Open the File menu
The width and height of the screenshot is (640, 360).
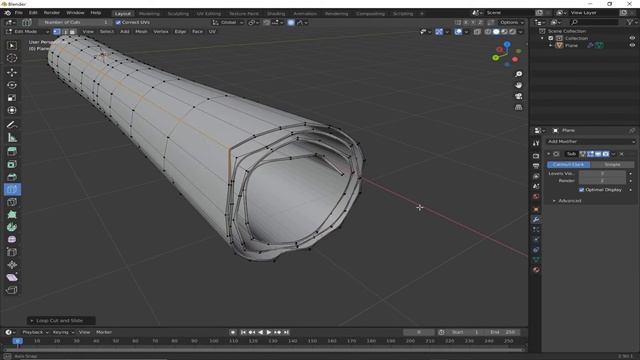click(x=19, y=13)
